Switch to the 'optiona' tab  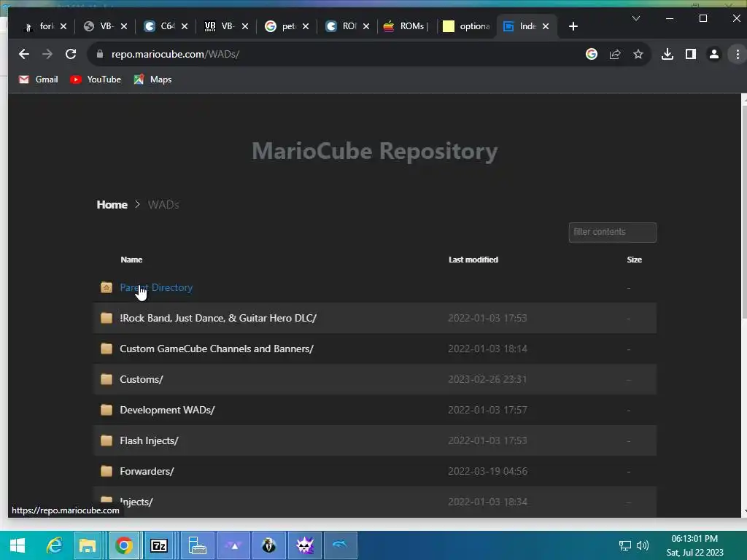tap(467, 26)
